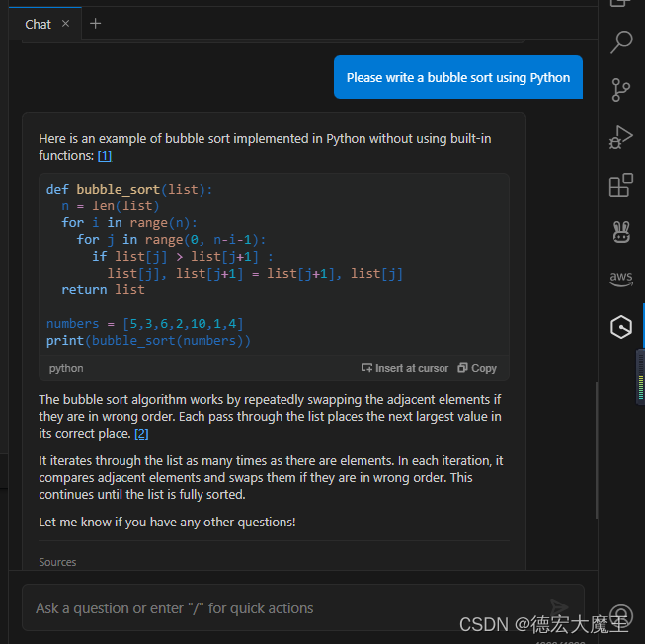Open the Explorer files icon
Image resolution: width=645 pixels, height=644 pixels.
620,3
